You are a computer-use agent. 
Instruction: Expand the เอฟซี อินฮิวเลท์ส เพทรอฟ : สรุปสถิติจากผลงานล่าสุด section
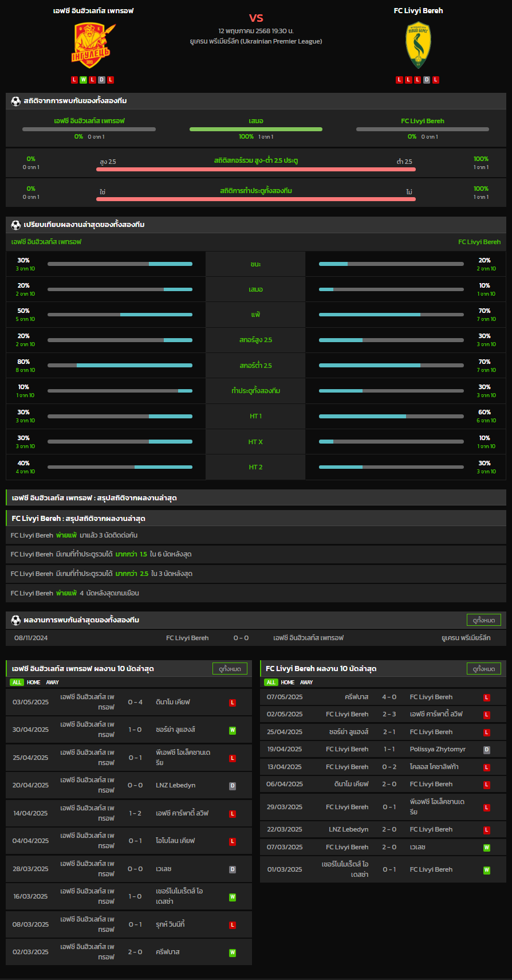[x=256, y=498]
